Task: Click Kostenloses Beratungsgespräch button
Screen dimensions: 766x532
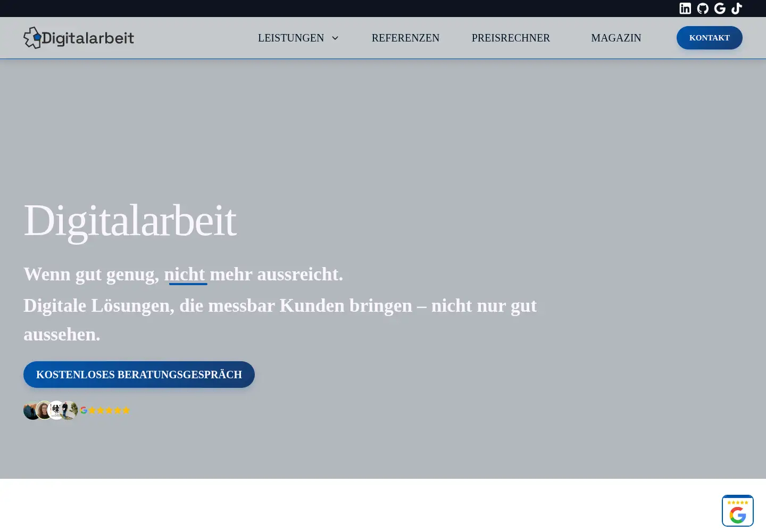Action: [x=139, y=375]
